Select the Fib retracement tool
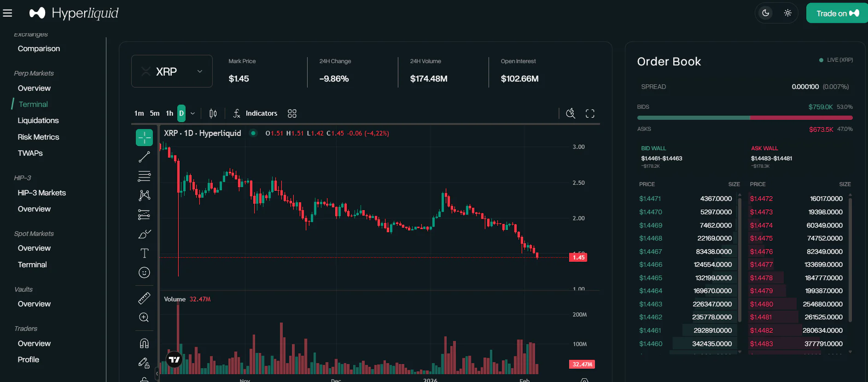Screen dimensions: 868x382 click(x=144, y=176)
